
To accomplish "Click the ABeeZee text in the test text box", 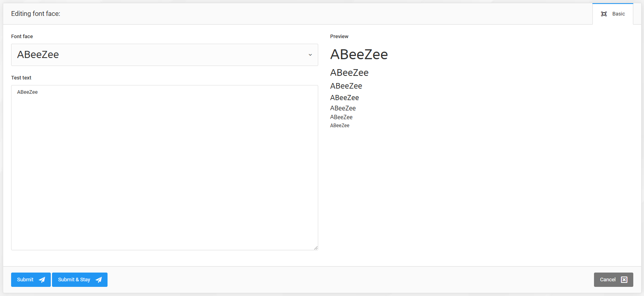I will [x=27, y=92].
